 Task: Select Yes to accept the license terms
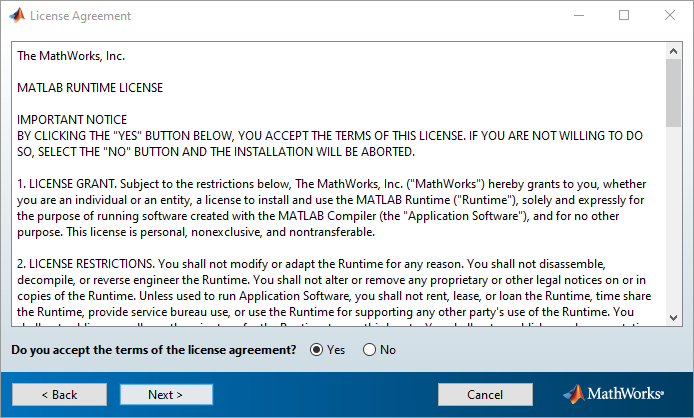coord(317,350)
